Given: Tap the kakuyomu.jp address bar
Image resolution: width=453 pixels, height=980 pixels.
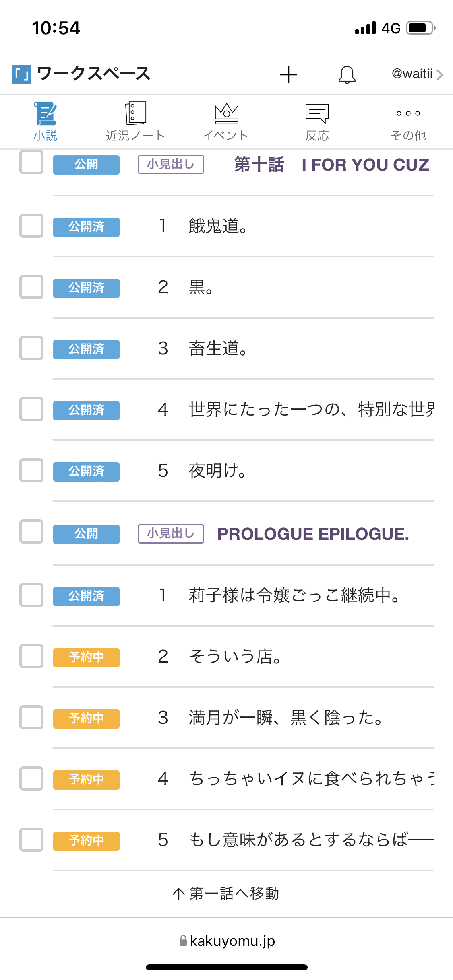Looking at the screenshot, I should point(227,941).
